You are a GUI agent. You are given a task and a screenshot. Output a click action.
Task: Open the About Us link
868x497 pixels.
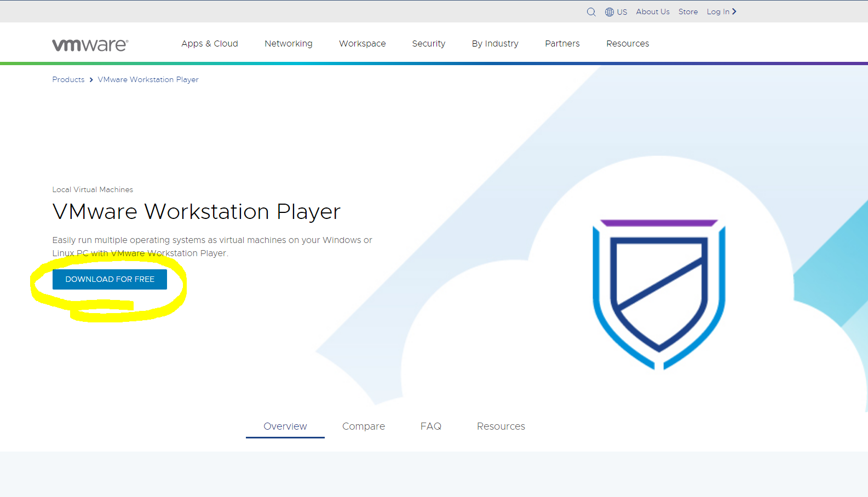(x=653, y=11)
